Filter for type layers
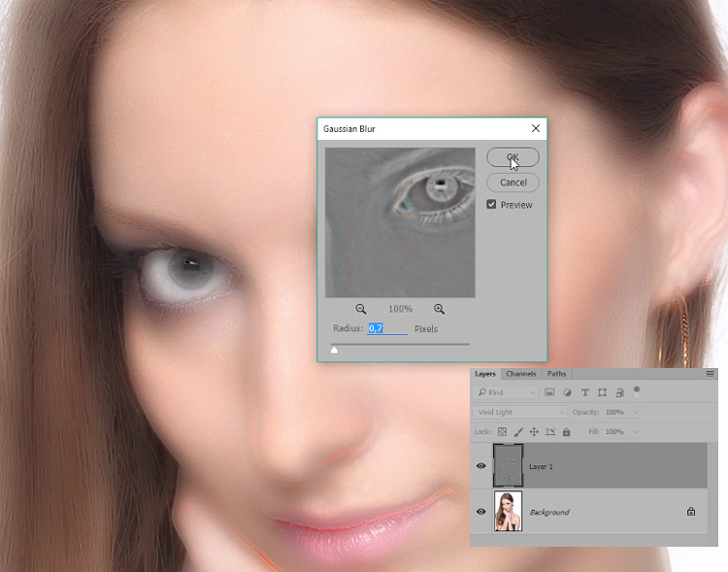728x572 pixels. coord(584,392)
